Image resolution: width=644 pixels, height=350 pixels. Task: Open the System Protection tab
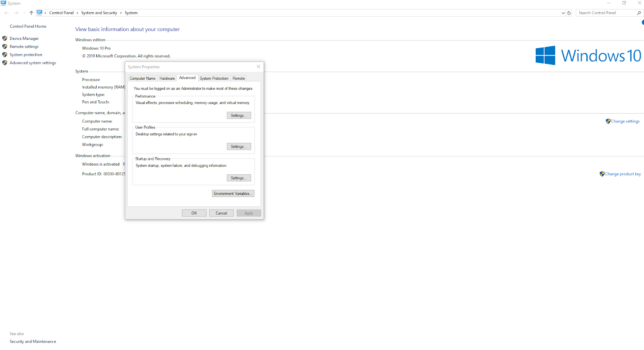pos(214,78)
